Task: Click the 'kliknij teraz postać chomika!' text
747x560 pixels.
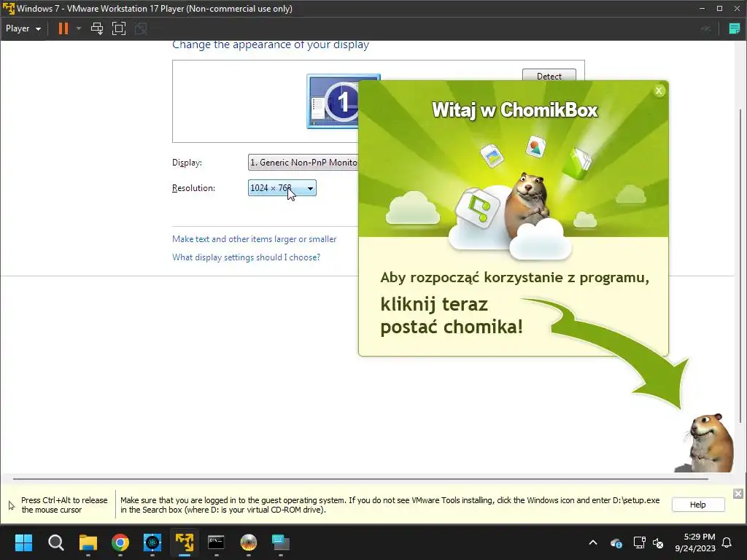Action: [x=452, y=315]
